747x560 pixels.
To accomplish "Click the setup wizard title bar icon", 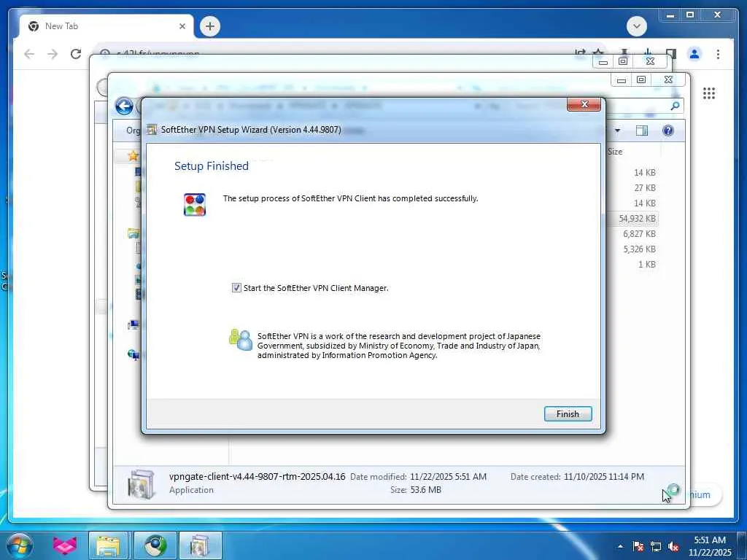I will [152, 130].
